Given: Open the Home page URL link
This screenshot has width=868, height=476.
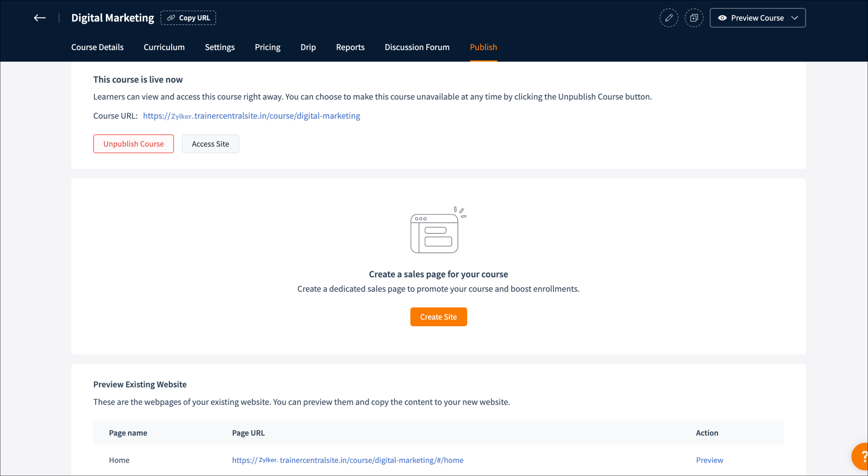Looking at the screenshot, I should click(347, 460).
